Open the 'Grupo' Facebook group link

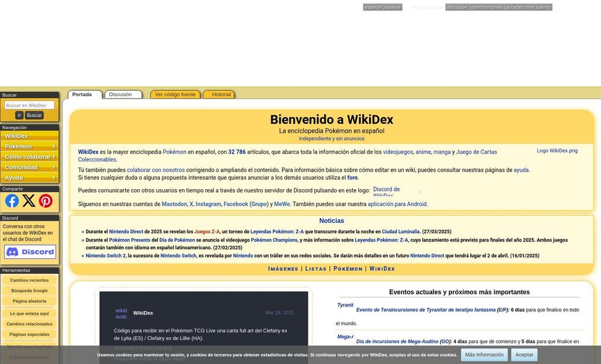click(259, 204)
